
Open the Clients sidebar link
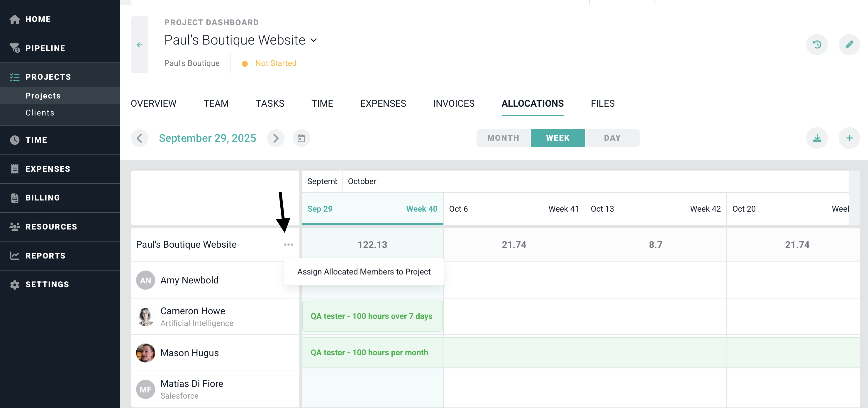click(x=40, y=113)
